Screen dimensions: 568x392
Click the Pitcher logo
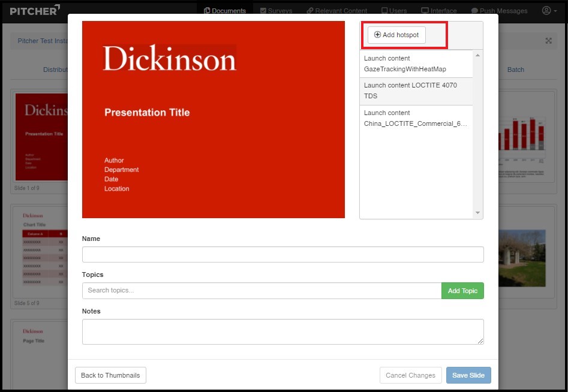click(x=35, y=10)
